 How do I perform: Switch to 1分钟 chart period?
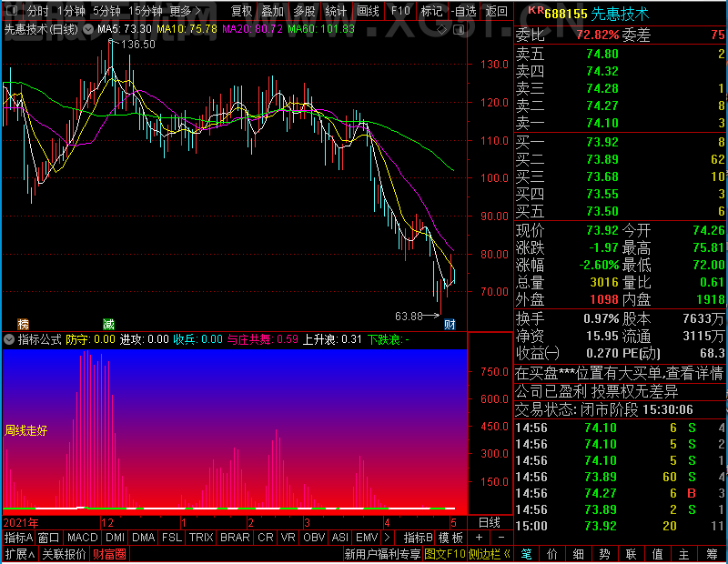71,11
